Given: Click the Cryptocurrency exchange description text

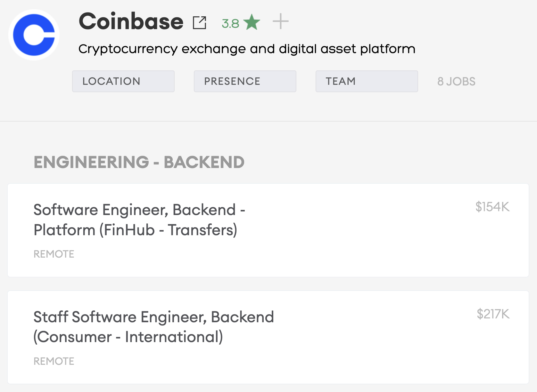Looking at the screenshot, I should 247,49.
